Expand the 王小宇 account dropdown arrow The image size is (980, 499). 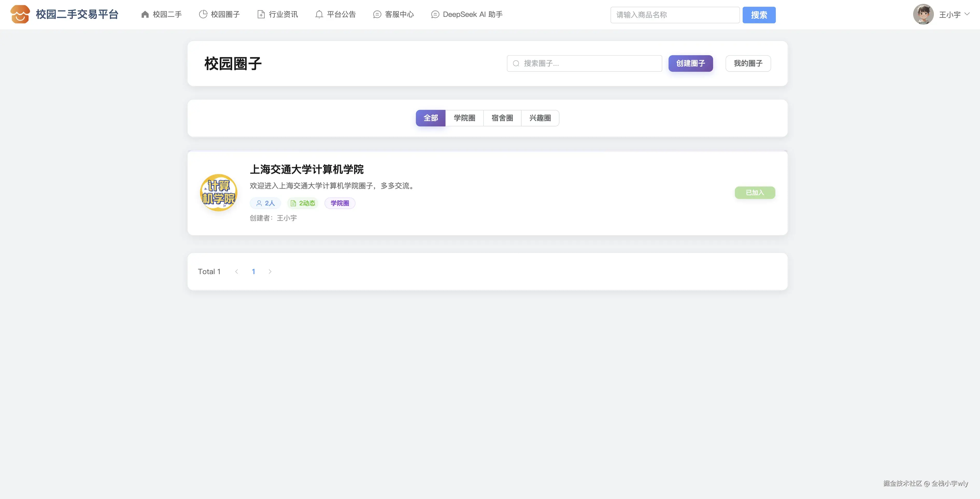pyautogui.click(x=967, y=14)
